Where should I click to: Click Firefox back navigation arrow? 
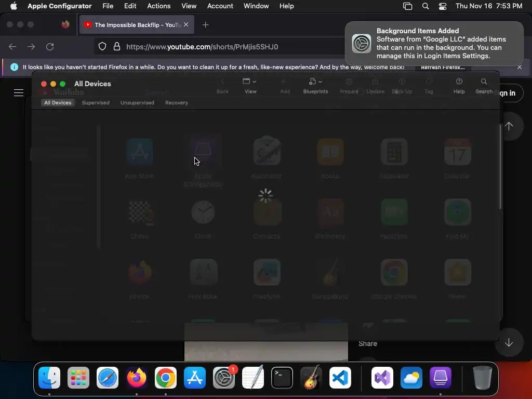click(x=12, y=46)
